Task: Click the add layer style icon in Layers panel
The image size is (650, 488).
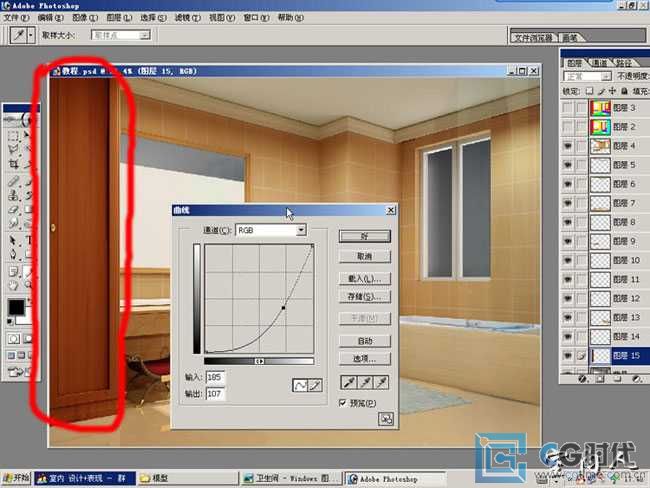Action: pyautogui.click(x=582, y=379)
